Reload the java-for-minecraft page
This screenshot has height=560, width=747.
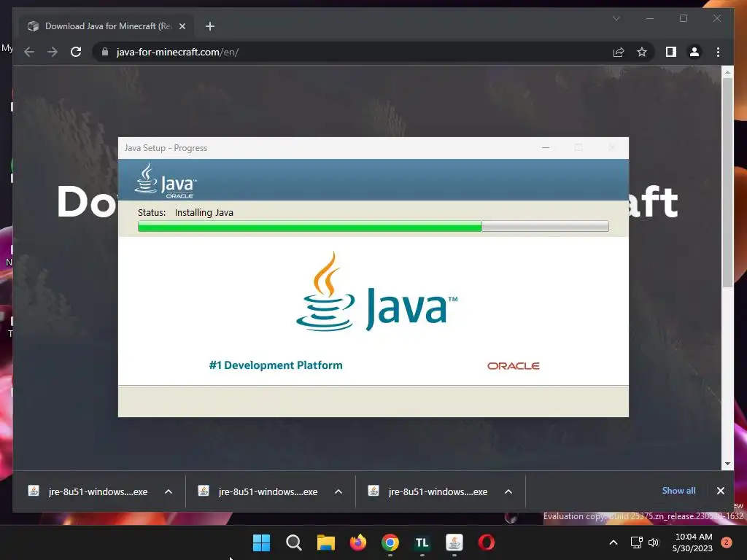point(76,52)
